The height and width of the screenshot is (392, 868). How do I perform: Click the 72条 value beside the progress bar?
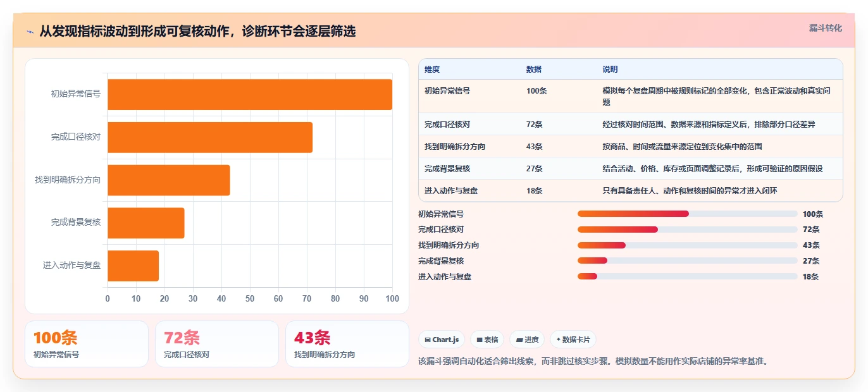[811, 230]
